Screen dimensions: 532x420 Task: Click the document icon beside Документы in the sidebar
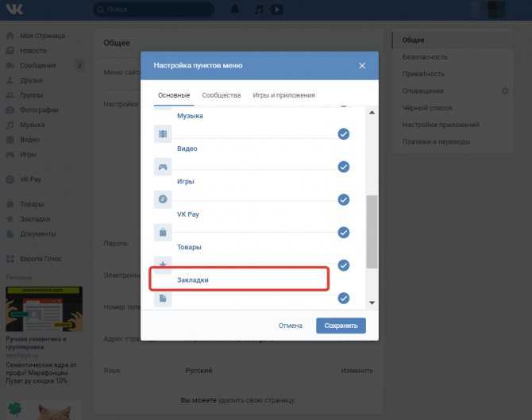click(10, 233)
